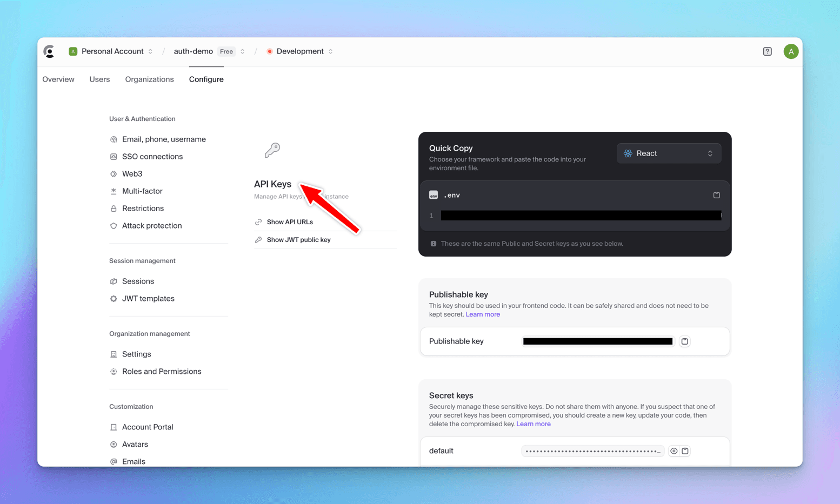The width and height of the screenshot is (840, 504).
Task: Click the masked default secret key field
Action: pos(593,451)
